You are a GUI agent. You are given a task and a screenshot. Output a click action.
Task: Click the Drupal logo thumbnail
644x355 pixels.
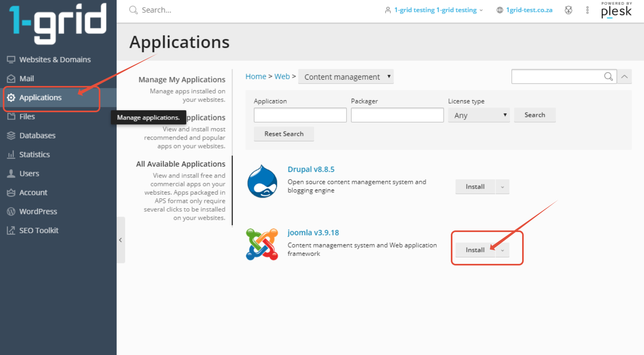262,181
